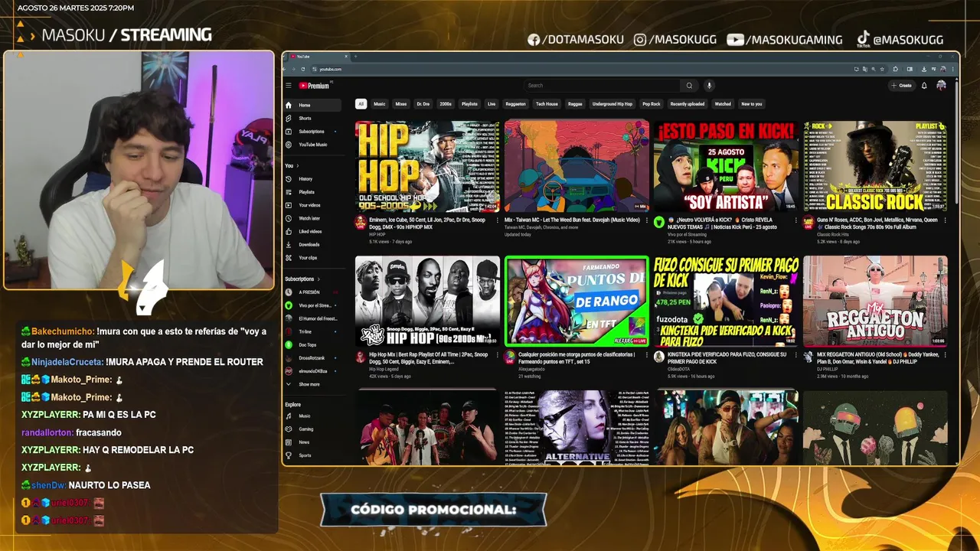This screenshot has width=980, height=551.
Task: Open the Tri-line subscription channel
Action: coord(312,331)
